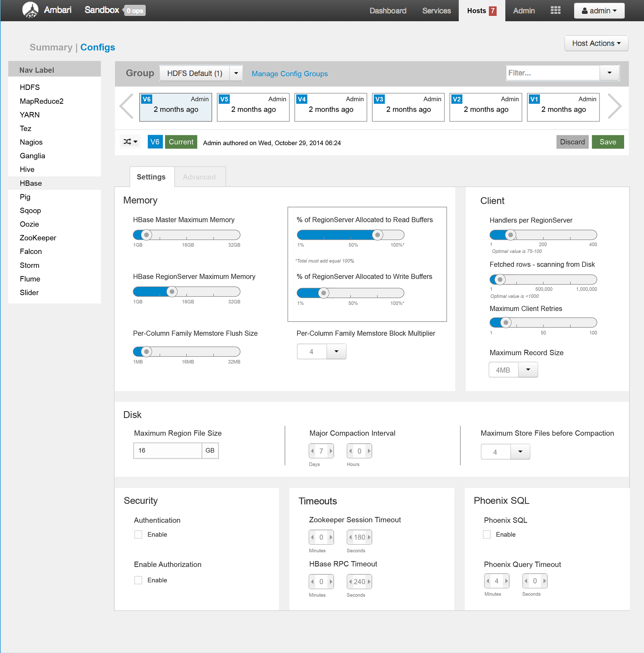Decrease Major Compaction Interval Hours
Screen dimensions: 644x653
coord(351,451)
